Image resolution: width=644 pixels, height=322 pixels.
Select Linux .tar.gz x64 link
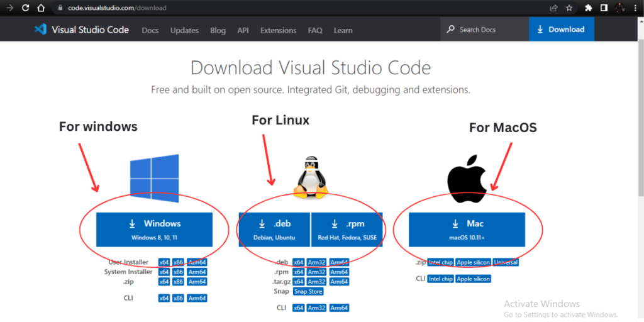tap(299, 282)
